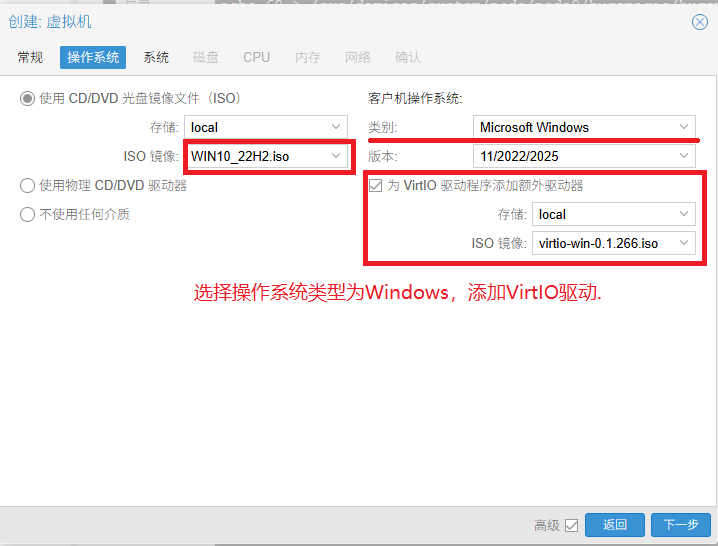Switch to the 系统 tab
The height and width of the screenshot is (546, 718).
[x=156, y=57]
